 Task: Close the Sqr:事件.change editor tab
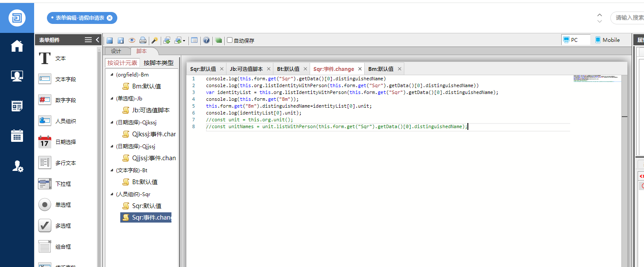[360, 69]
